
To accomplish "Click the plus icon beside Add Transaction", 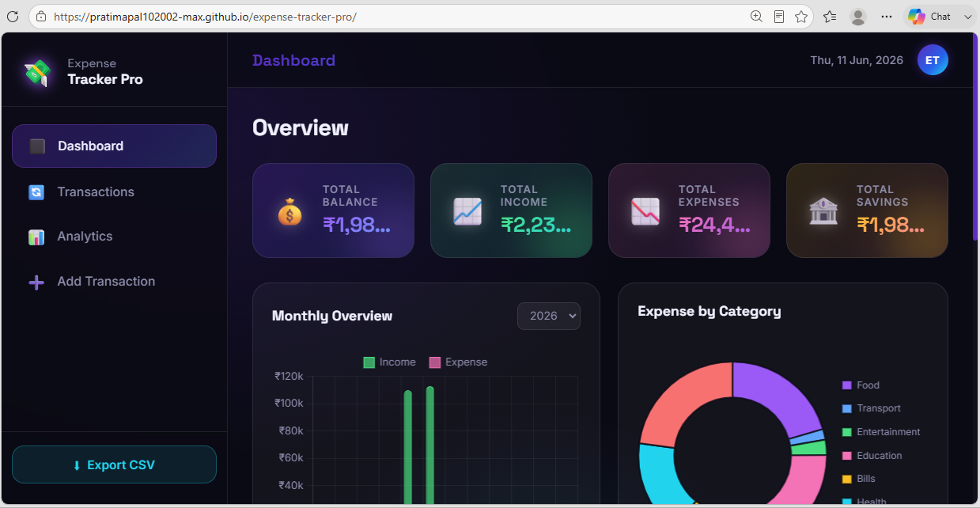I will click(x=36, y=282).
